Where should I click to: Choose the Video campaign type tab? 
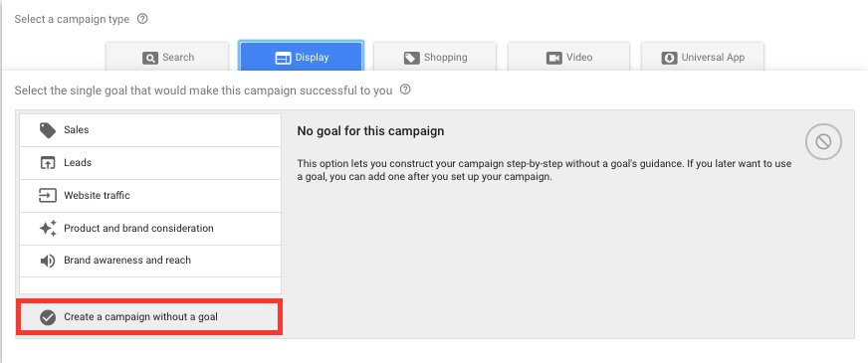point(568,57)
